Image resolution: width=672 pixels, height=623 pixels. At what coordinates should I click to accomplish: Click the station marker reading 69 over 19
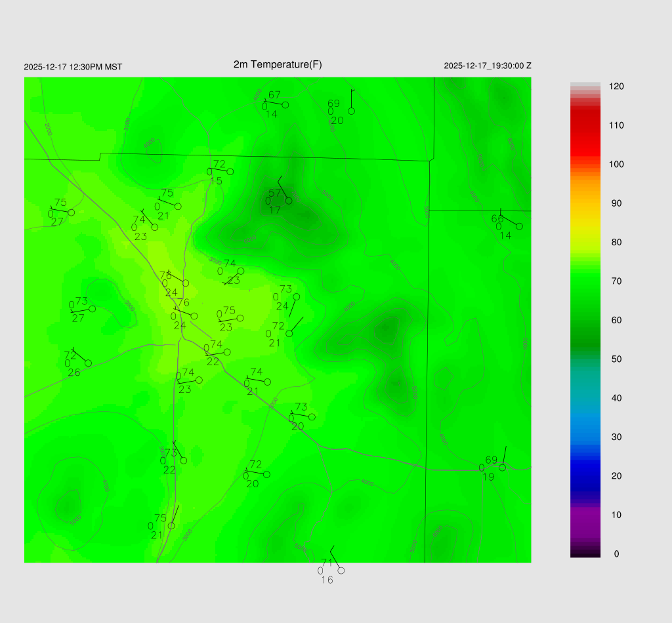coord(502,468)
